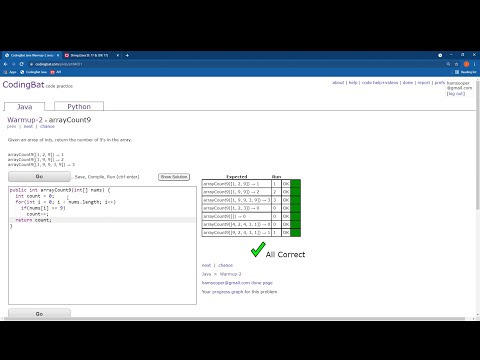Viewport: 480px width, 360px height.
Task: Go to the prev problem link
Action: 11,127
